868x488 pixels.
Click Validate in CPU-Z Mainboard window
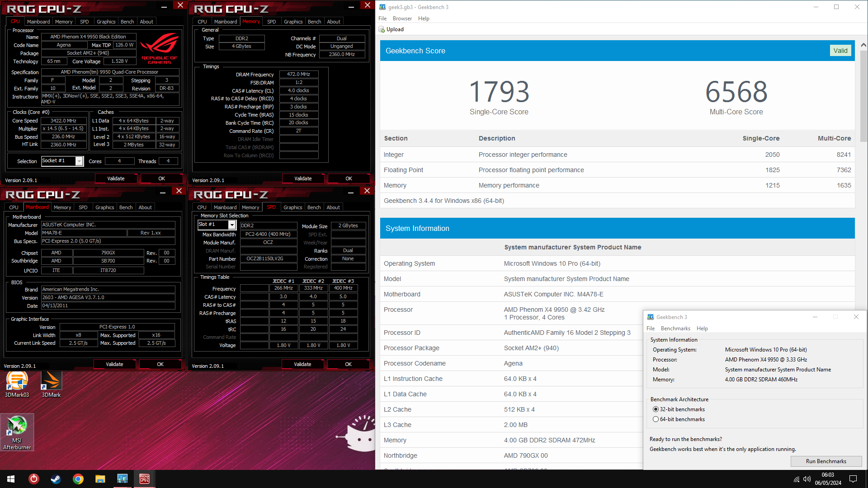pyautogui.click(x=114, y=364)
